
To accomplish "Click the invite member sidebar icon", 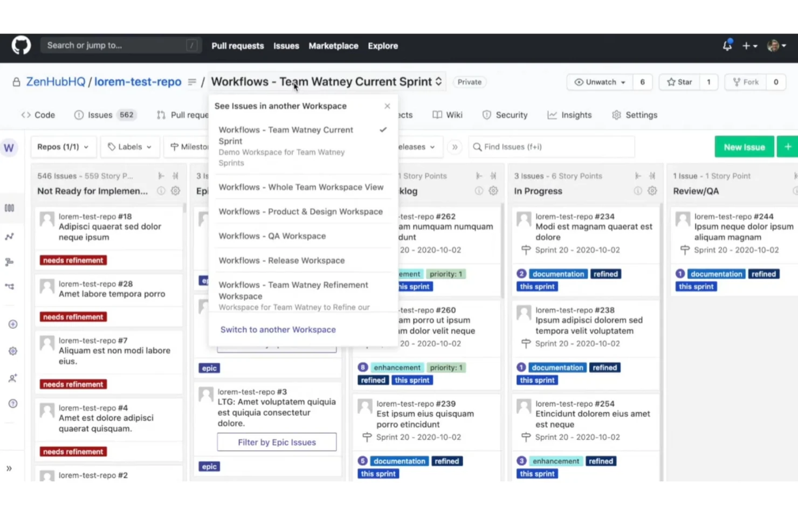I will (13, 378).
